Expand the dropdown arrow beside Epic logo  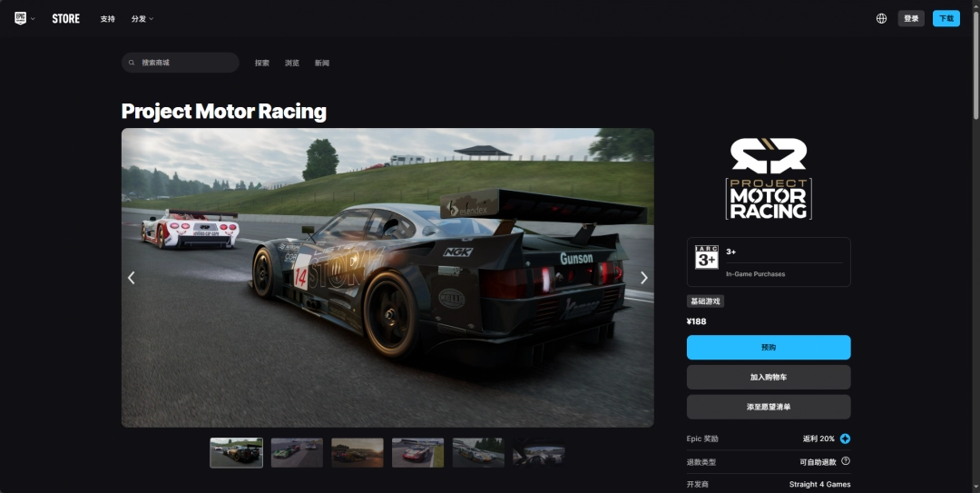33,19
